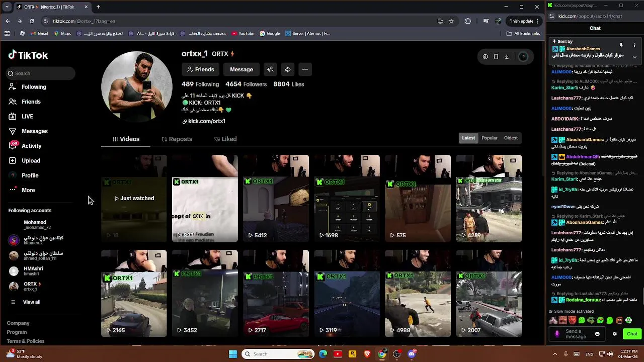
Task: Expand the More menu in sidebar
Action: (x=22, y=190)
